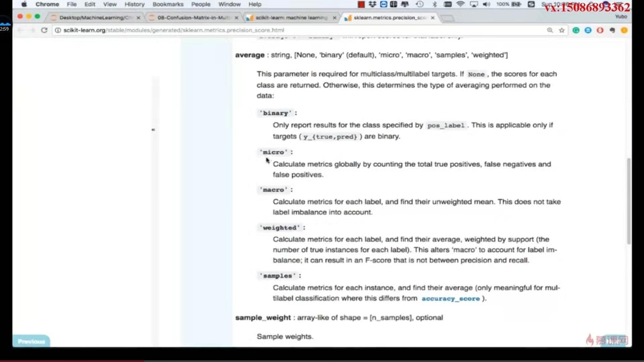Click the green extension icon in toolbar
Viewport: 644px width, 362px height.
coord(576,31)
